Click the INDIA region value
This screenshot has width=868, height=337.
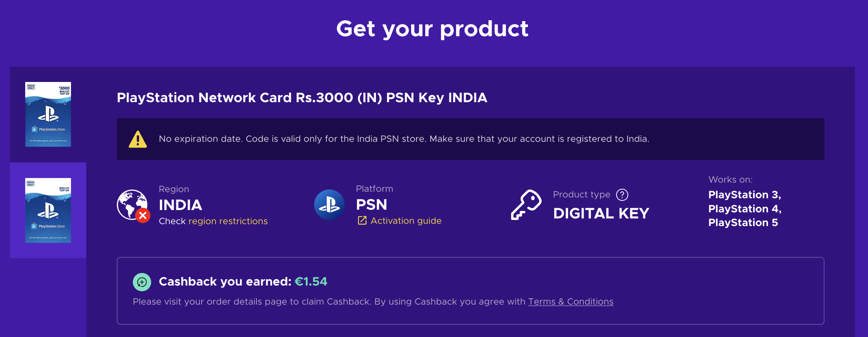point(180,205)
